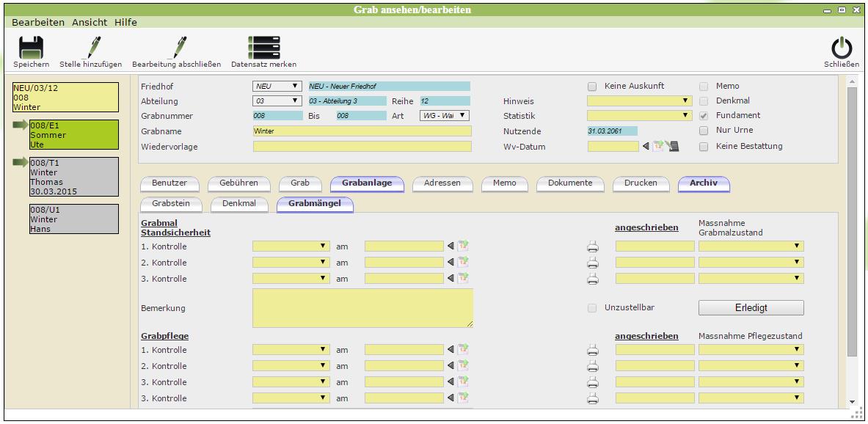
Task: Click the Schließen power icon
Action: [841, 48]
